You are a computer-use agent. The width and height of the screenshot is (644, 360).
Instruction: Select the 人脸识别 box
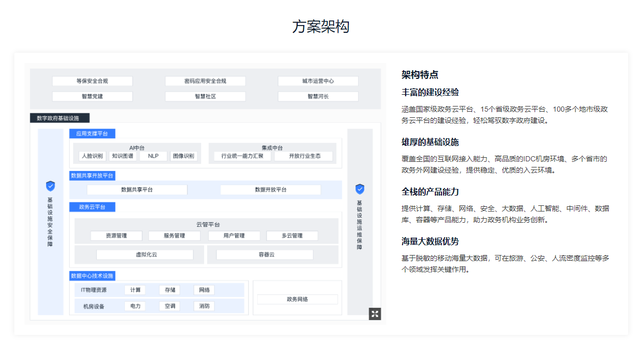[93, 156]
